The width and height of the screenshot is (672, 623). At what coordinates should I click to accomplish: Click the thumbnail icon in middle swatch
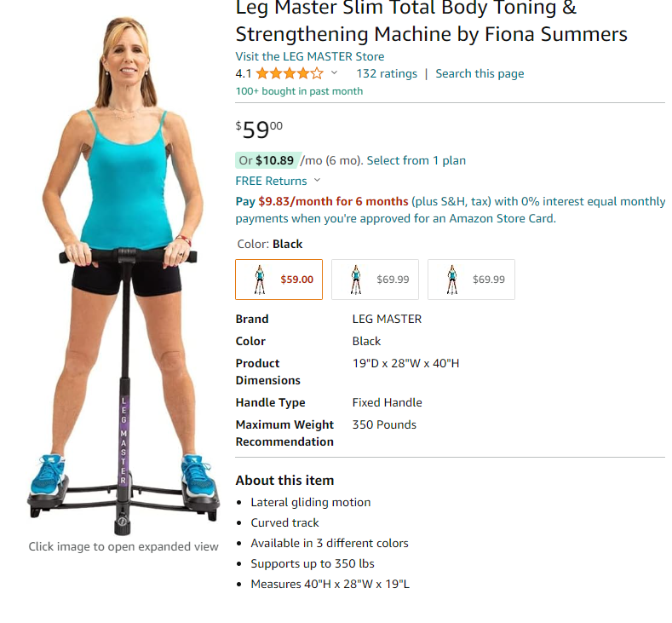pos(356,280)
